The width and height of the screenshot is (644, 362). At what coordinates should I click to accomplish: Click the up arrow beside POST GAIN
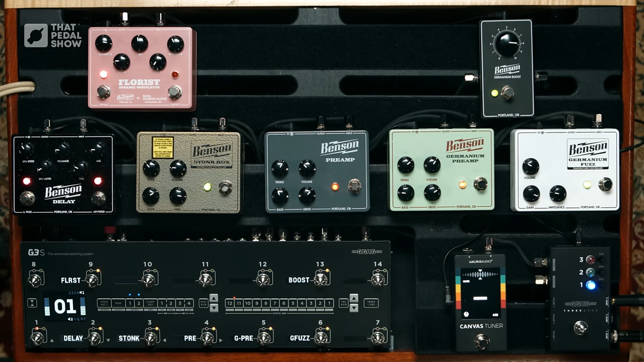coord(213,297)
